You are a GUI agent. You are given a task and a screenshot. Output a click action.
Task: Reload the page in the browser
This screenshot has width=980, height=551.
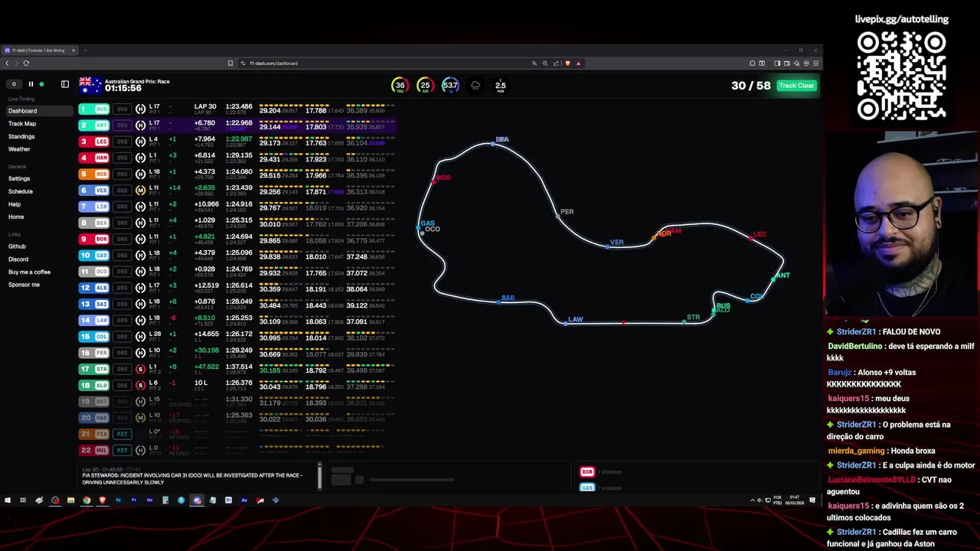[26, 64]
